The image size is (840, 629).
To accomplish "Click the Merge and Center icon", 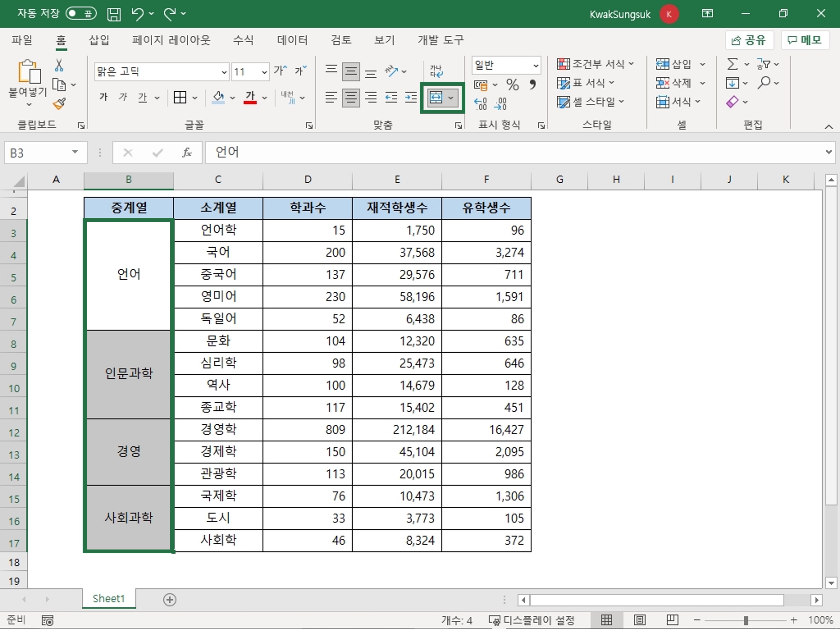I will 436,97.
